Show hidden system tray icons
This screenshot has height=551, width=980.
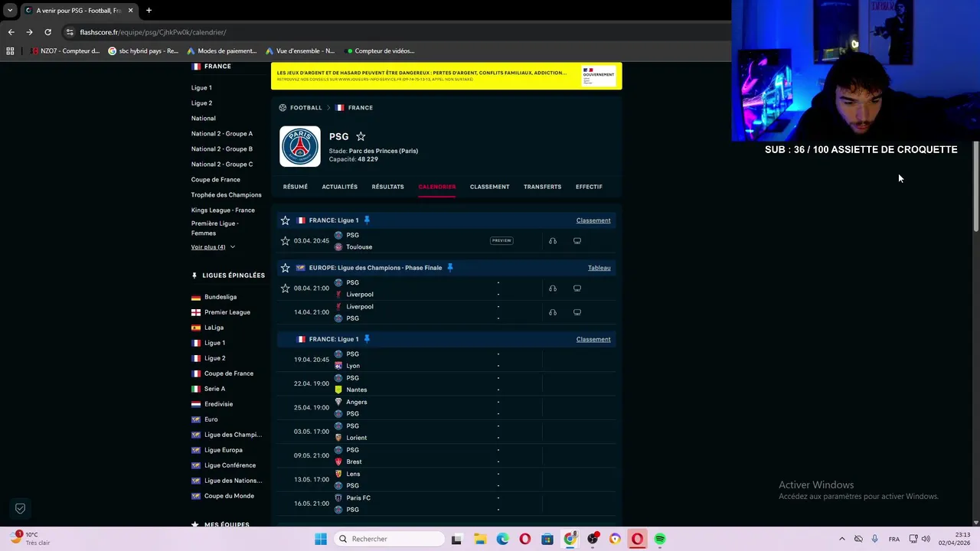pos(842,539)
